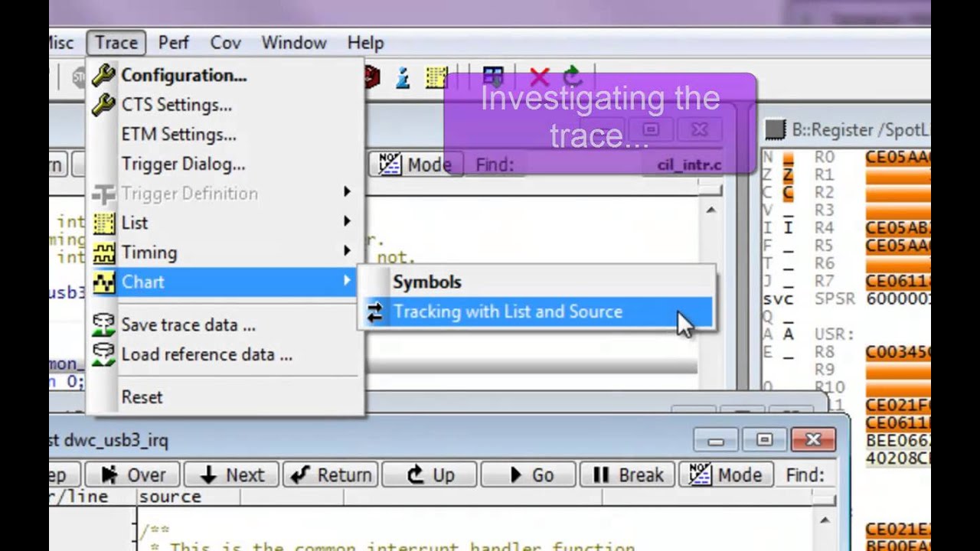Open the Perf menu

[x=173, y=43]
